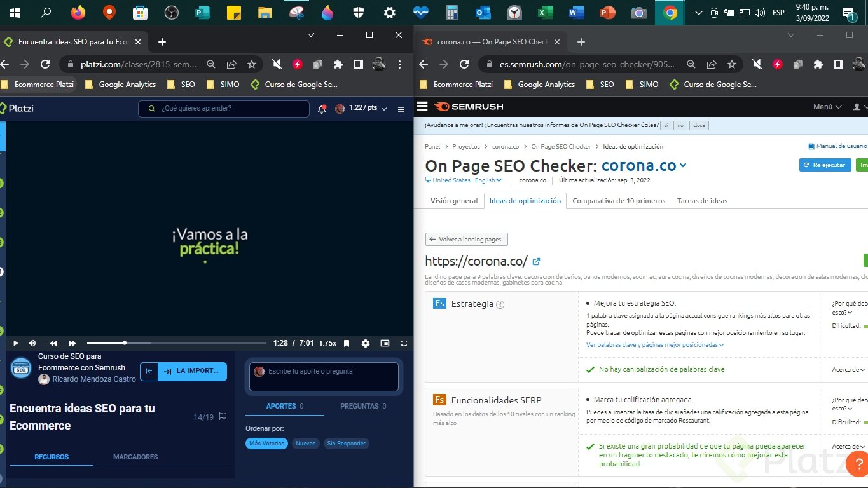Mute the video with the speaker icon
This screenshot has height=488, width=868.
(x=32, y=343)
